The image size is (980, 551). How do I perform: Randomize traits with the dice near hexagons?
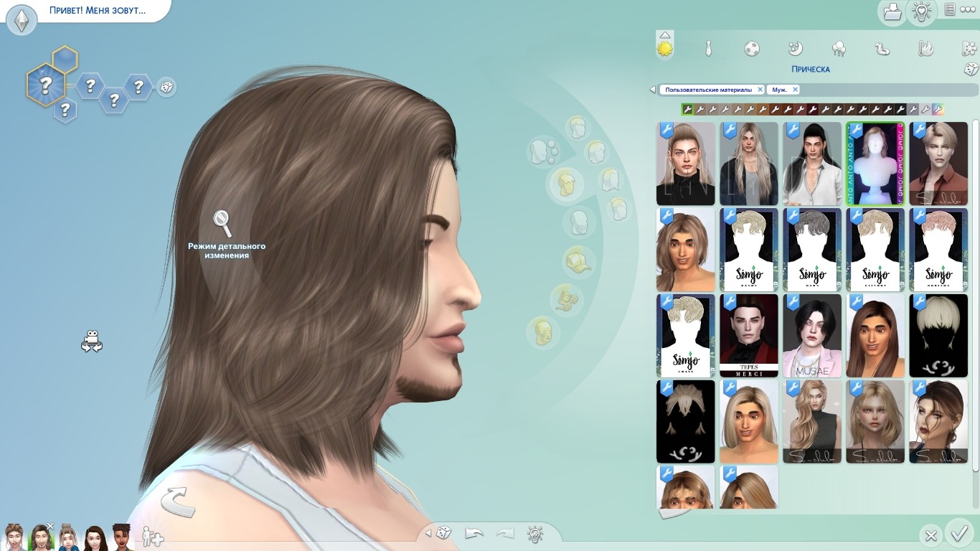166,88
